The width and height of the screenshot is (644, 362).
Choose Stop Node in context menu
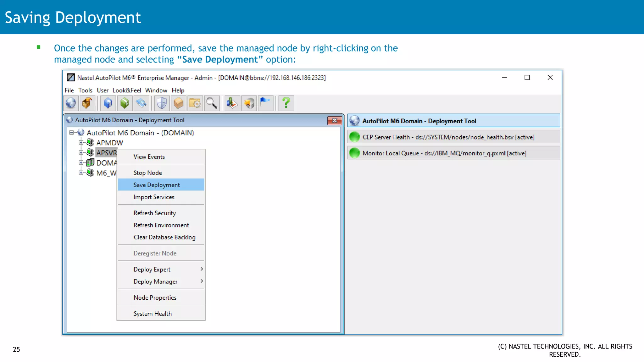(x=161, y=173)
